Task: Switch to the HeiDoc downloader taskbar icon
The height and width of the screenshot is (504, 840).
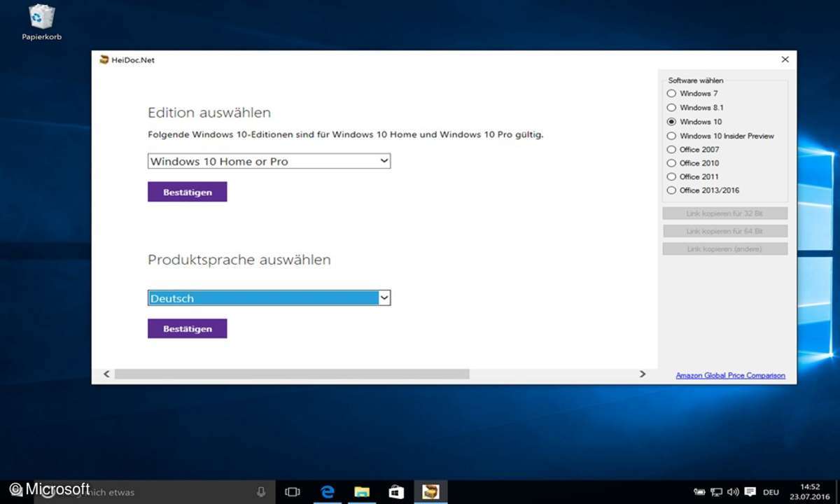Action: pyautogui.click(x=430, y=492)
